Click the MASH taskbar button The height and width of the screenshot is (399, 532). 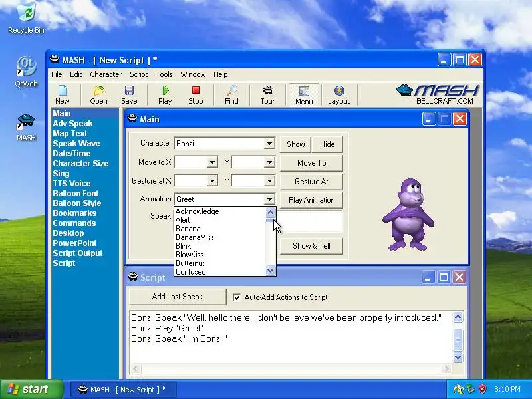point(123,390)
